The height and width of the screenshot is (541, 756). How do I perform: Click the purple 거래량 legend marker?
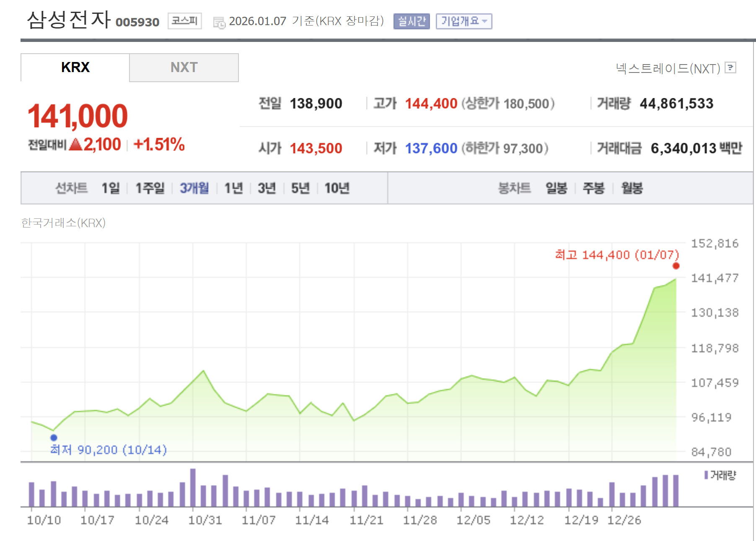(706, 475)
